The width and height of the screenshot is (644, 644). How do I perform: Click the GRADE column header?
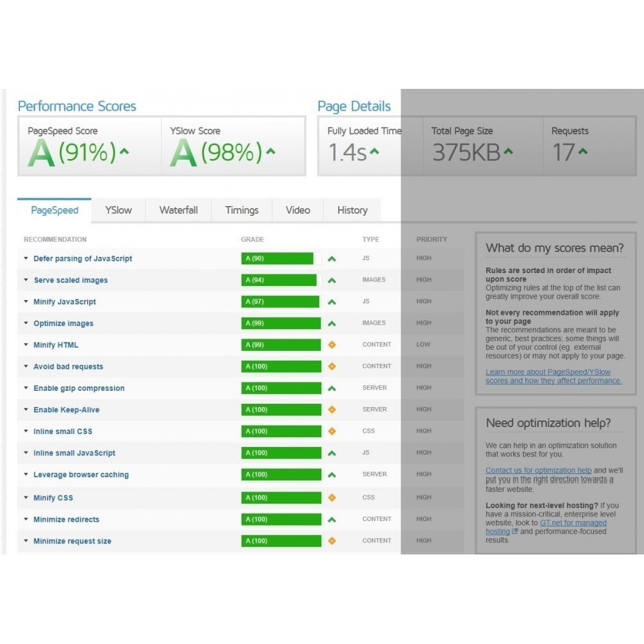(x=252, y=240)
